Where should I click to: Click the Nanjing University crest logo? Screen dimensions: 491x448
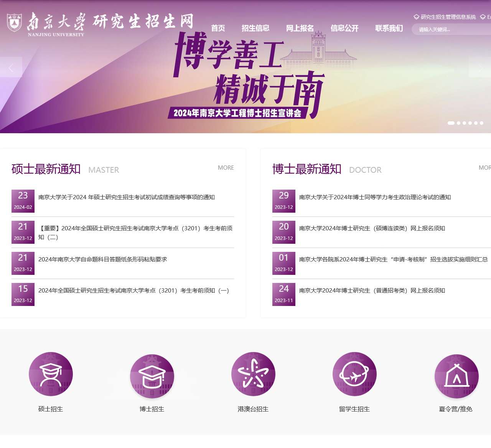14,22
